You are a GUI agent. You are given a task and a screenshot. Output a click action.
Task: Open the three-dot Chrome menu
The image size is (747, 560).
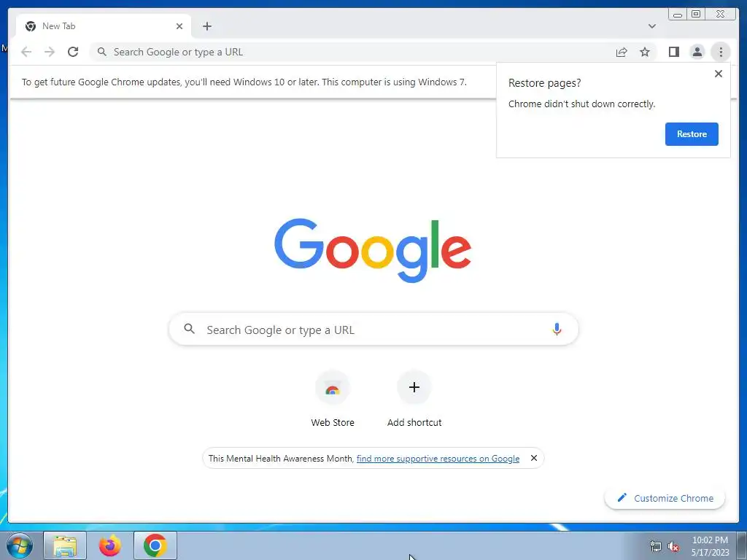pyautogui.click(x=721, y=52)
